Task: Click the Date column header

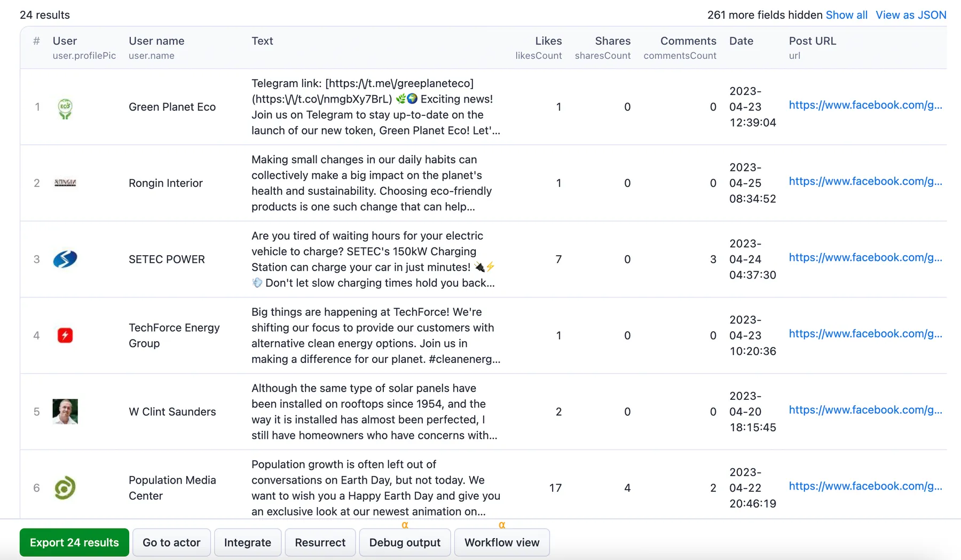Action: coord(741,41)
